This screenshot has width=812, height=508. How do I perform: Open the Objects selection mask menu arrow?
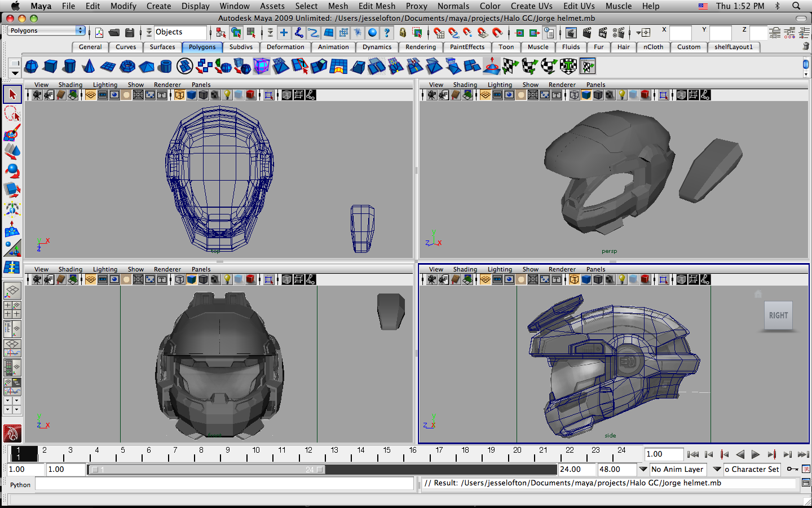[x=149, y=33]
